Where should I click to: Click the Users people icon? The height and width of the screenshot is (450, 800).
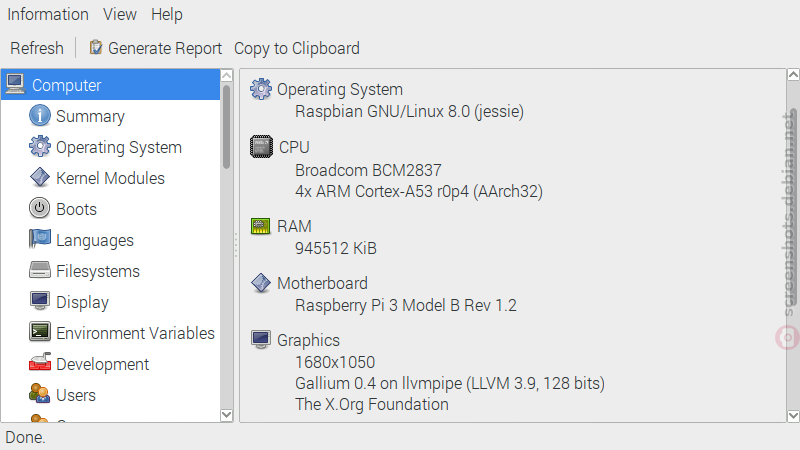pyautogui.click(x=40, y=394)
